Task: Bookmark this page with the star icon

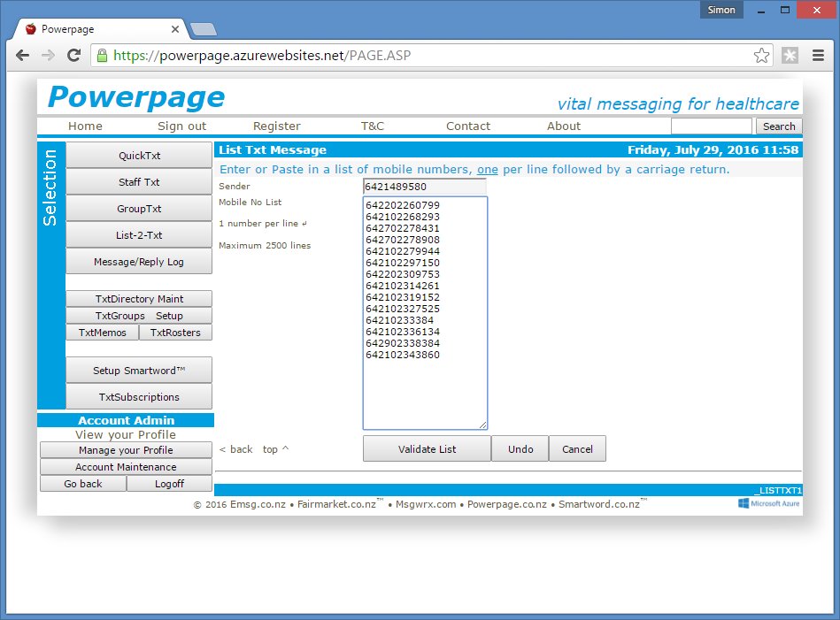Action: tap(761, 56)
